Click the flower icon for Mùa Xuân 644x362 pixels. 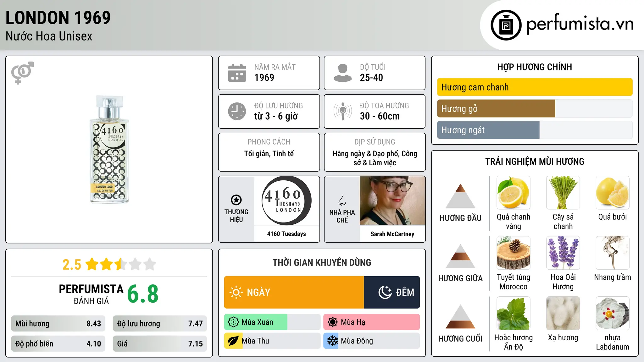tap(233, 322)
